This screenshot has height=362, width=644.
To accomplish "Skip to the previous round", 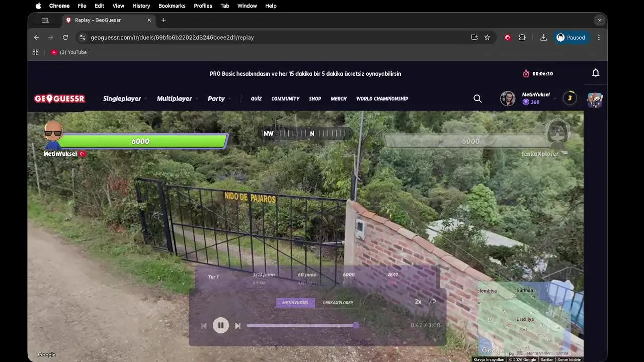I will (204, 326).
